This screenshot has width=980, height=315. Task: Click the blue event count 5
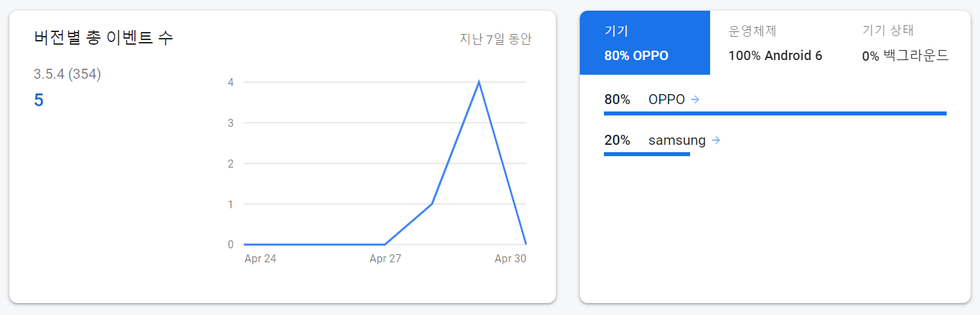(39, 101)
